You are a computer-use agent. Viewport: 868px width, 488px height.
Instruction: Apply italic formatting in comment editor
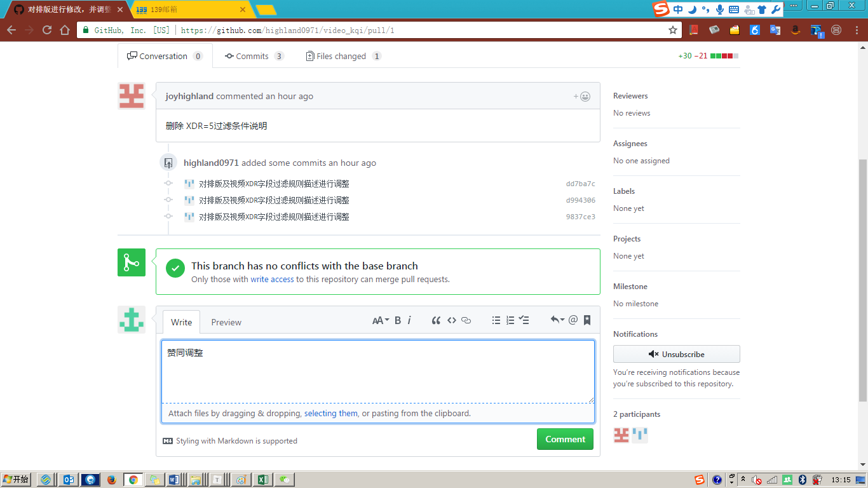tap(409, 320)
